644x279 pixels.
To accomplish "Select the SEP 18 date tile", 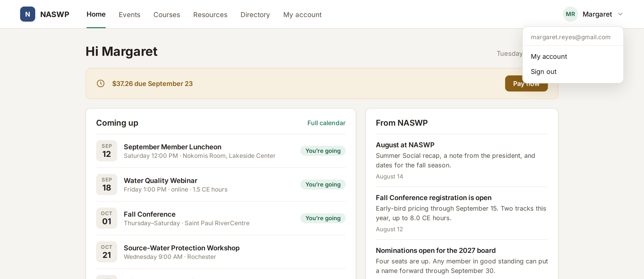I will click(x=107, y=184).
